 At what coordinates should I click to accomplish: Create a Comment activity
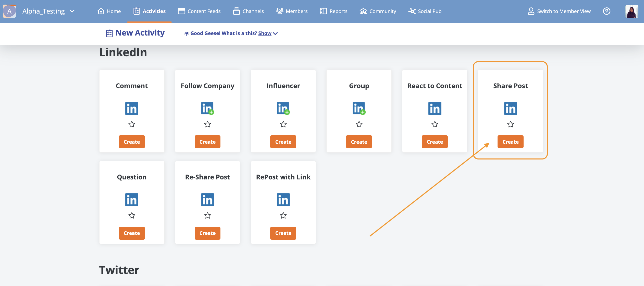pos(132,142)
